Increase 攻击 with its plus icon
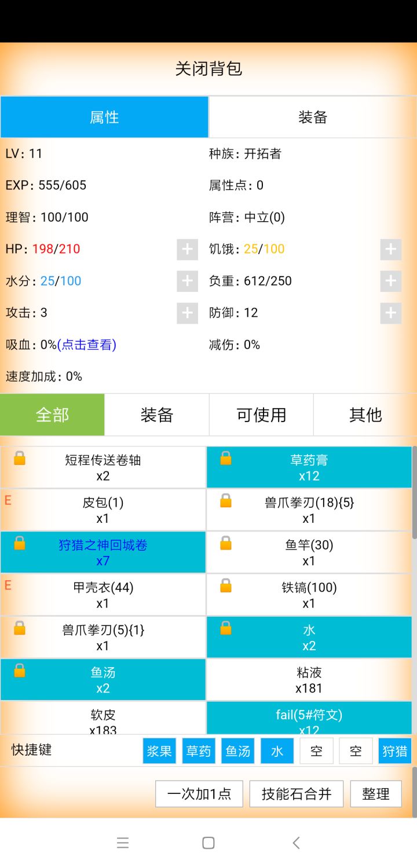The width and height of the screenshot is (417, 868). tap(187, 313)
